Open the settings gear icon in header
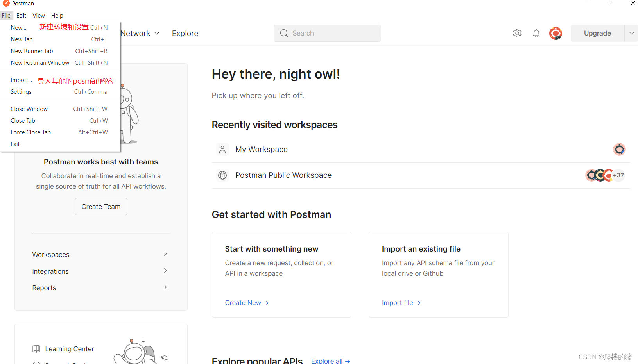 pos(517,33)
